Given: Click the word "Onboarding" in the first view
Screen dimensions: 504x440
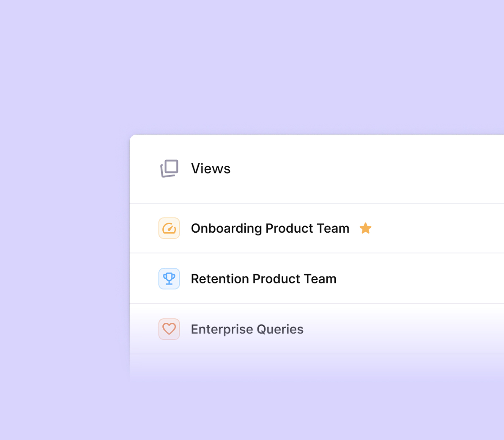Looking at the screenshot, I should click(x=227, y=228).
